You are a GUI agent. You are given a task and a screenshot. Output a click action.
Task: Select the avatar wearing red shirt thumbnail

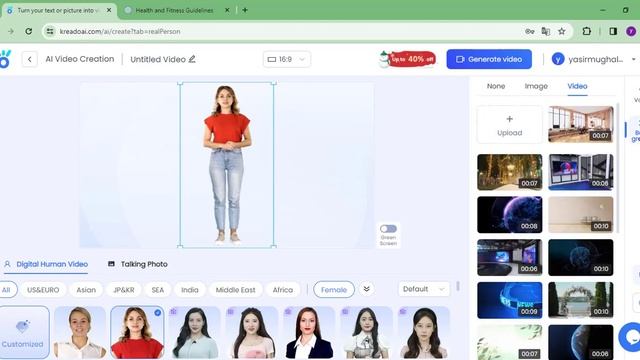coord(137,333)
